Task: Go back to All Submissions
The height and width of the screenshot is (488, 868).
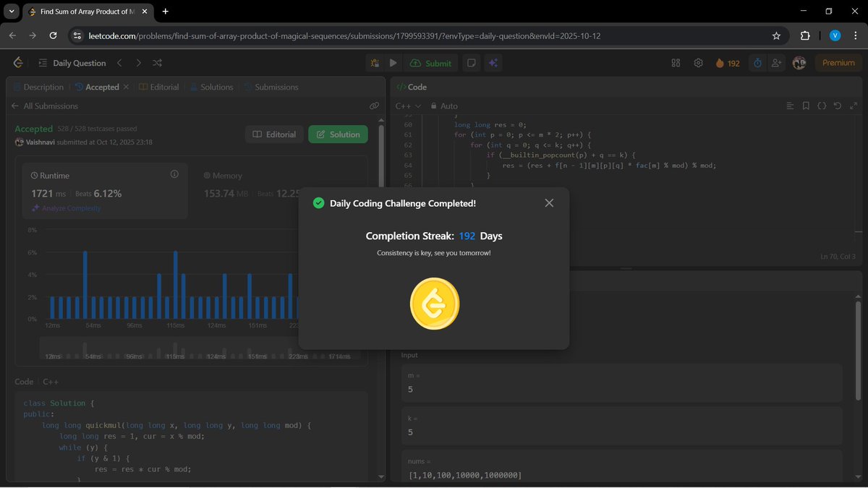Action: [x=44, y=106]
